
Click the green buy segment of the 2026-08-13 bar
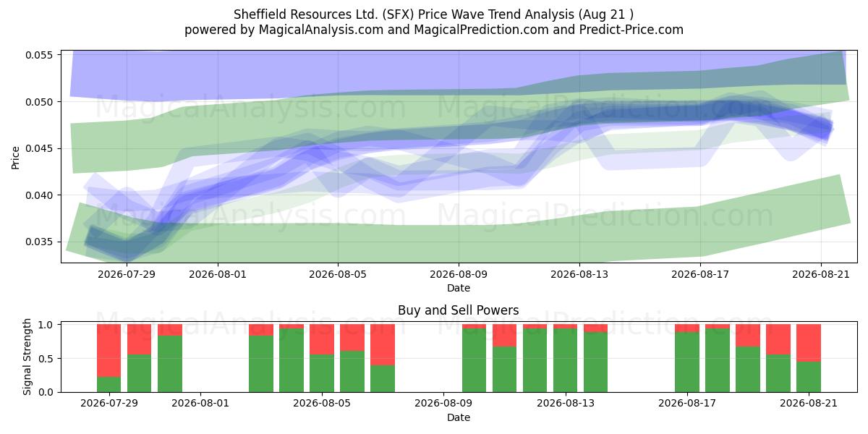(566, 360)
